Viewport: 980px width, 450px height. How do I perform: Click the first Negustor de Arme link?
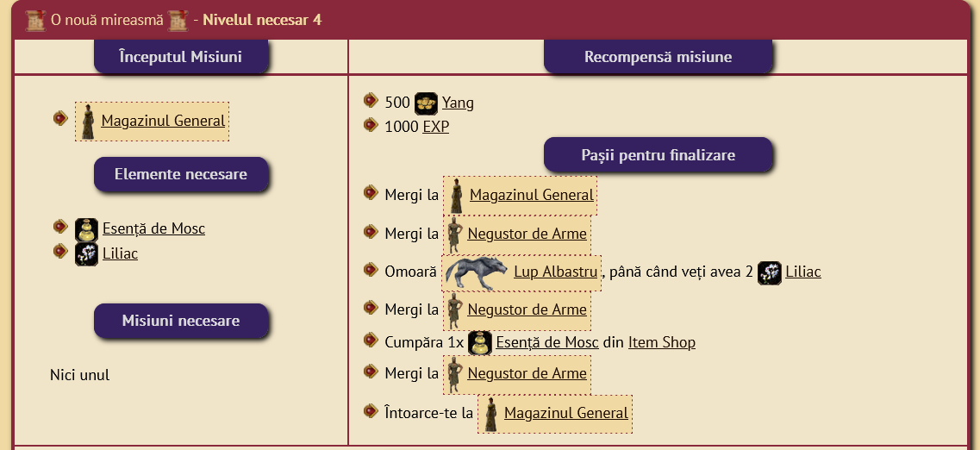(527, 234)
